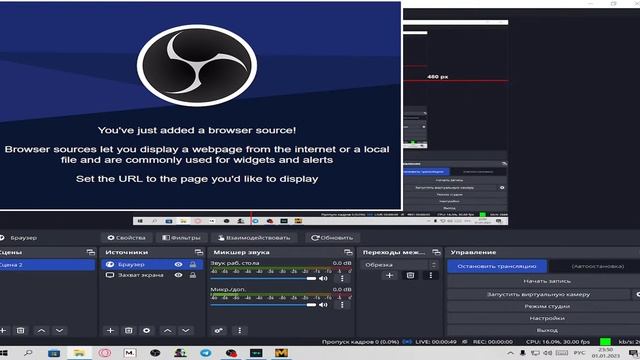The width and height of the screenshot is (640, 360).
Task: Click the LIVE: 00:00:49 status text
Action: tap(436, 342)
